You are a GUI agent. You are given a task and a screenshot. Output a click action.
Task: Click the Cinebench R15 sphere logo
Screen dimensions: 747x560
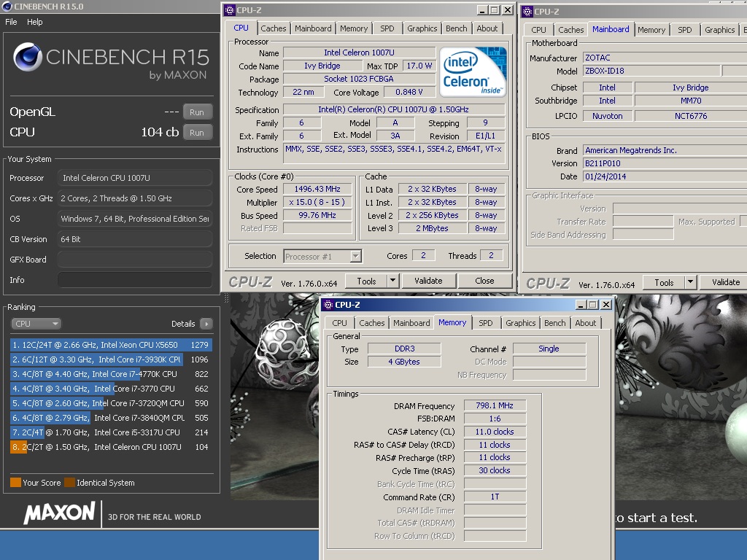point(28,57)
